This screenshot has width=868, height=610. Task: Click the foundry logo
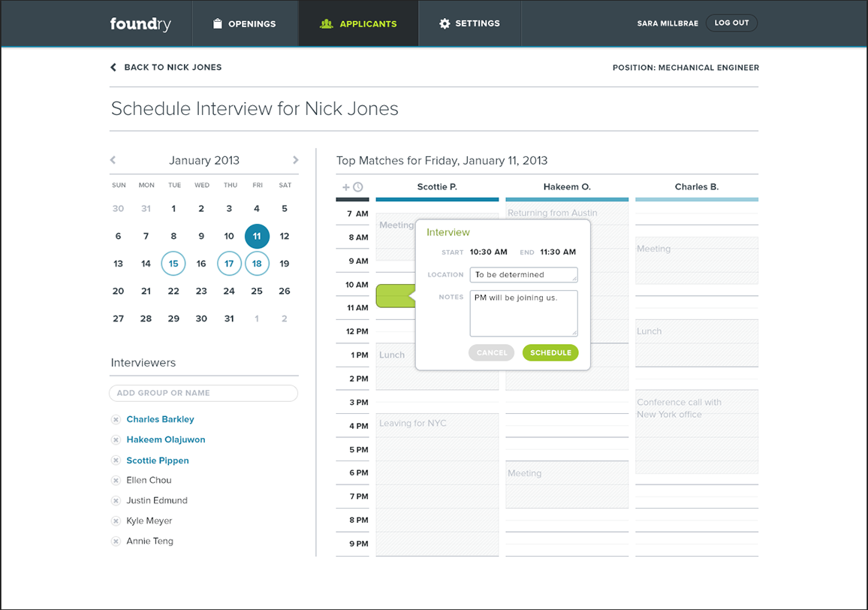point(140,24)
